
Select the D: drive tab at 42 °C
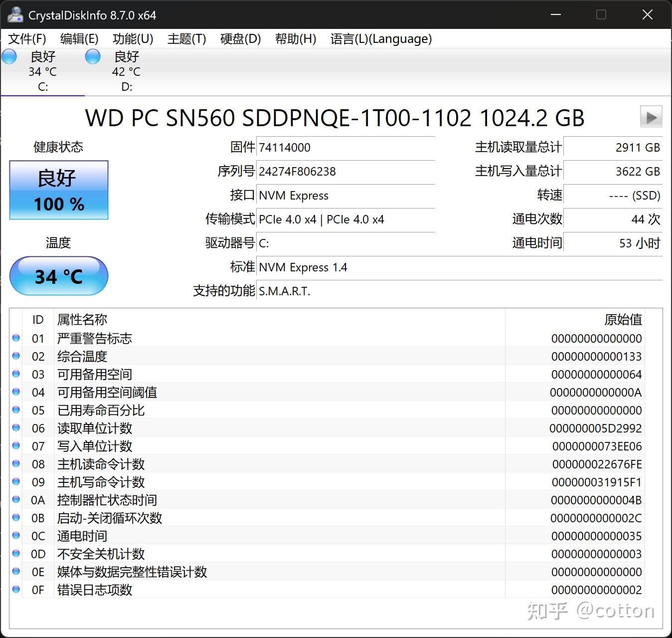pos(127,71)
